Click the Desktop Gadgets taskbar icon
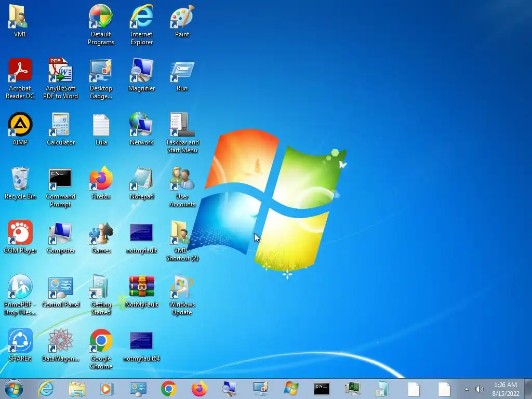The width and height of the screenshot is (532, 399). 261,389
